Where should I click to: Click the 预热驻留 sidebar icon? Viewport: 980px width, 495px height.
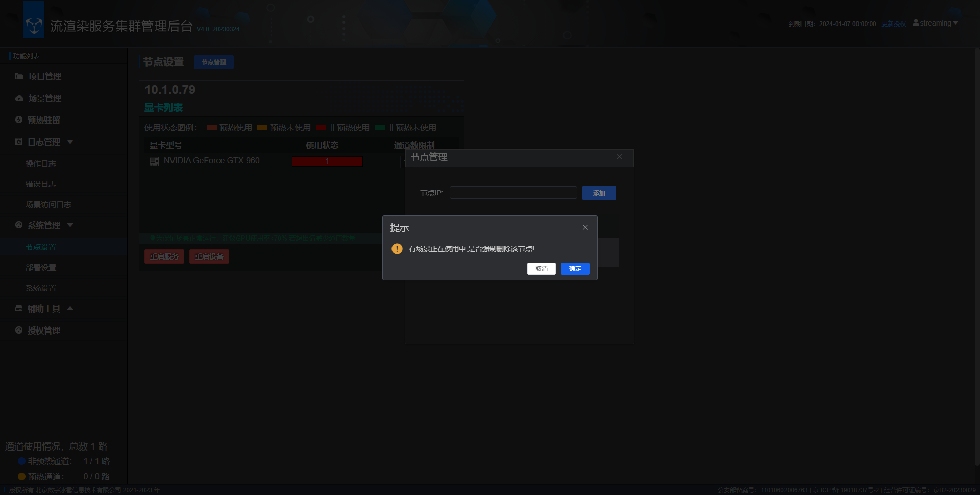tap(19, 120)
